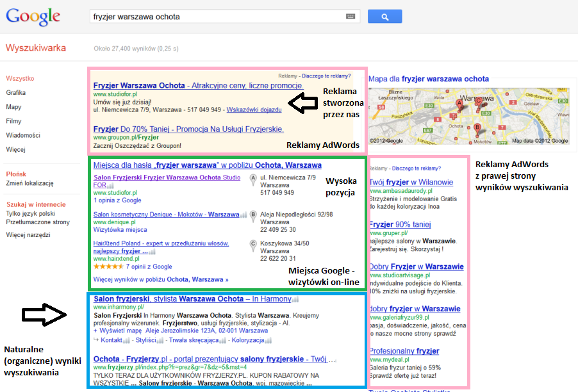
Task: Click 7 opinii z Google link
Action: click(149, 266)
